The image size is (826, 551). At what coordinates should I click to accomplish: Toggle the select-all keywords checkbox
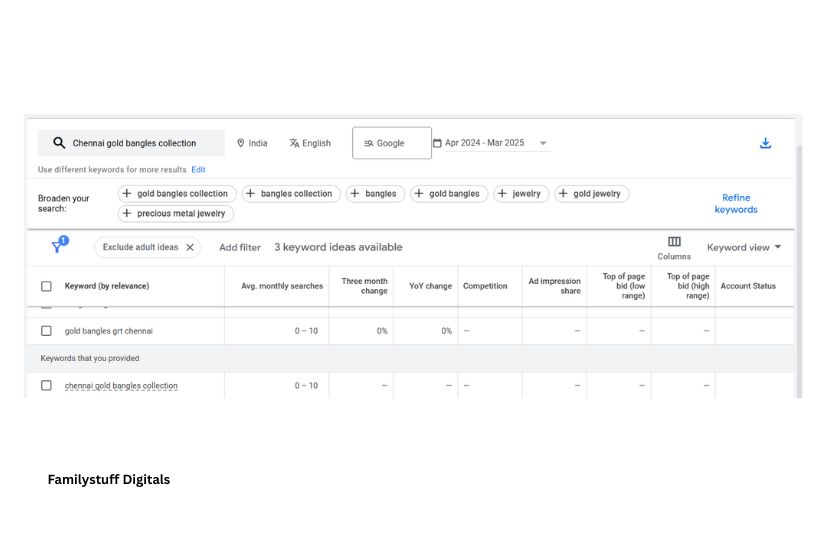[x=46, y=286]
